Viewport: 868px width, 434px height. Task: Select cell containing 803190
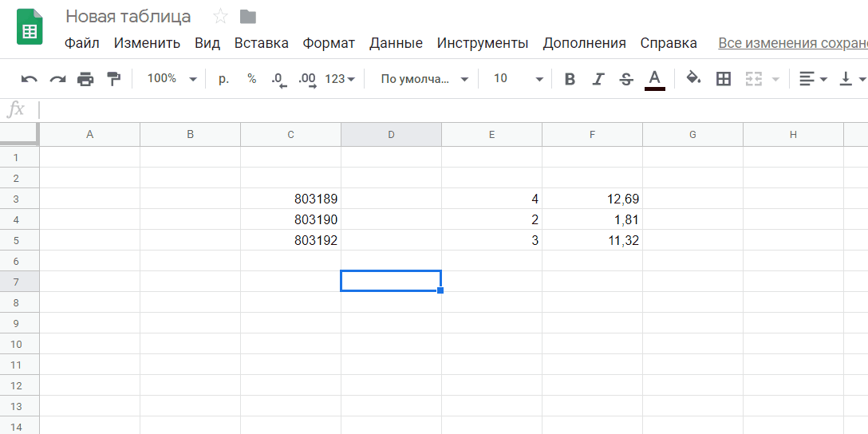[x=290, y=219]
